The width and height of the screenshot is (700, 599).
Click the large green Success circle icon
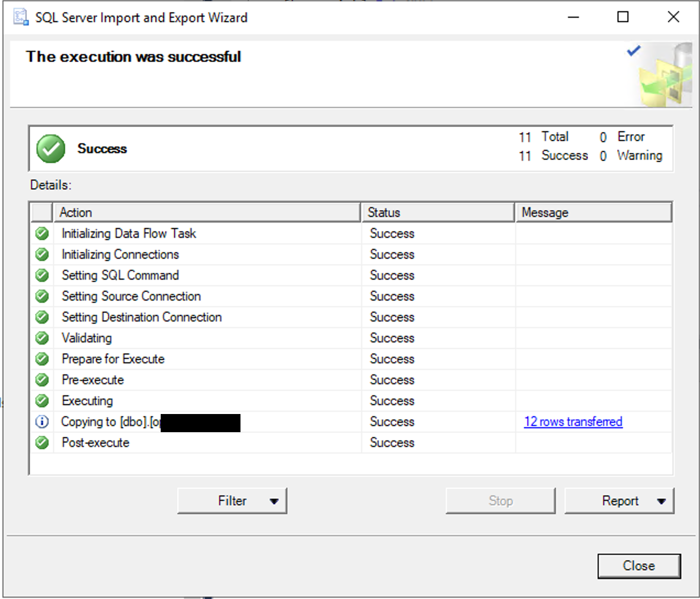tap(50, 148)
